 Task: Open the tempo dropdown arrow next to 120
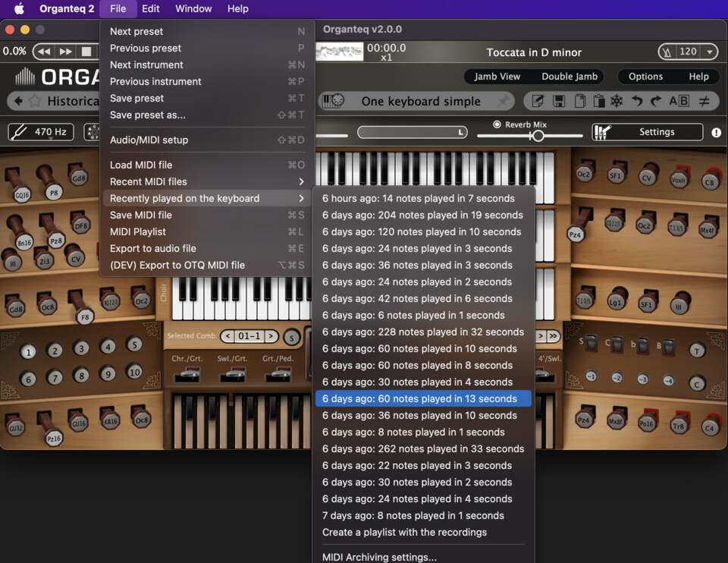pos(710,52)
